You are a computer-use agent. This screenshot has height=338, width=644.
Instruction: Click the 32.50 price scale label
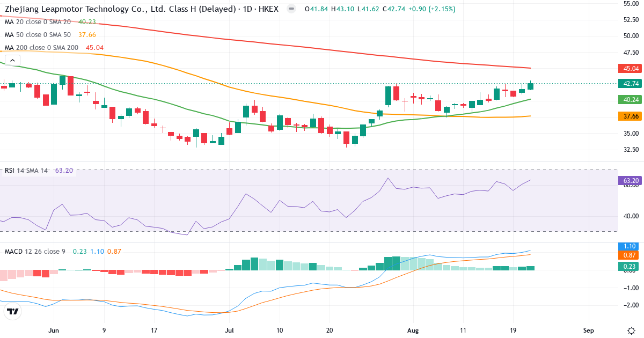click(630, 149)
